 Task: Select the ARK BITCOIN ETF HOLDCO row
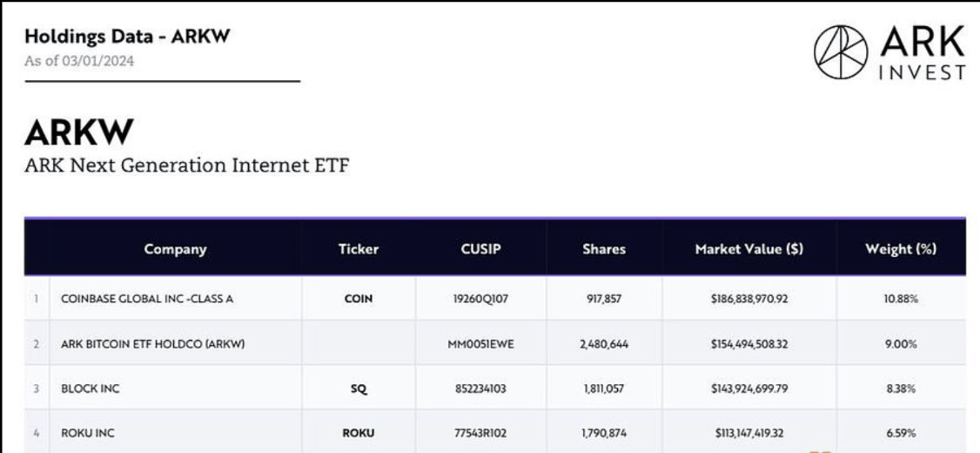tap(152, 344)
